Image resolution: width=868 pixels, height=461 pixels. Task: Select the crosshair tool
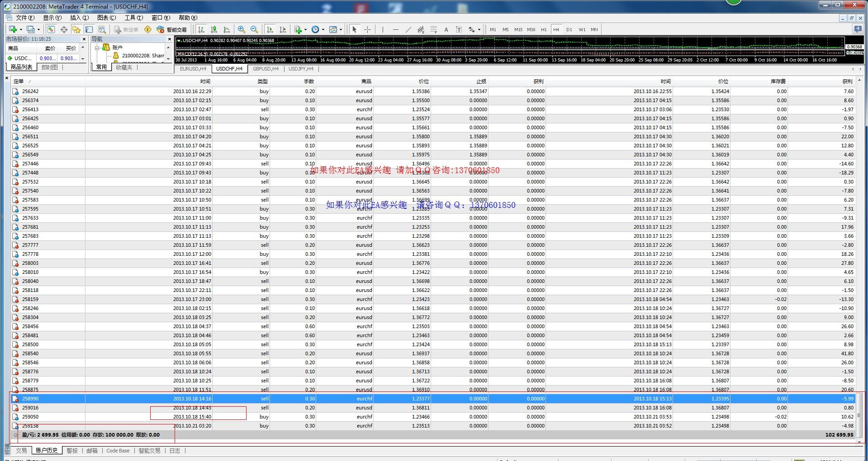pyautogui.click(x=367, y=29)
